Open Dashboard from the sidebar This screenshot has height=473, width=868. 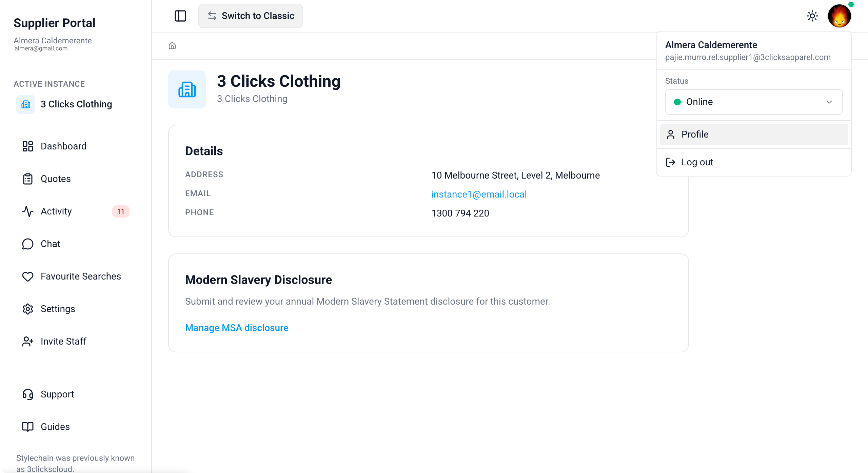click(76, 146)
